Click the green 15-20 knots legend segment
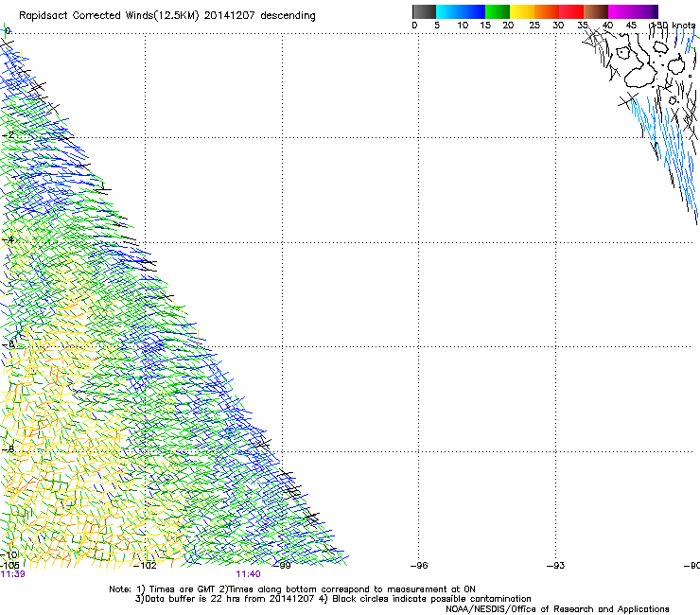The height and width of the screenshot is (615, 700). pos(497,11)
